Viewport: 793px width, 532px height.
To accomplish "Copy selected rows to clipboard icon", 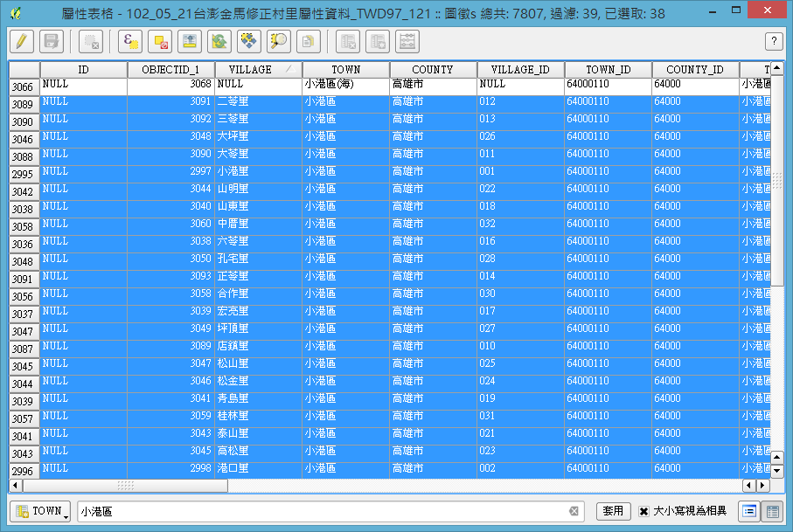I will point(307,41).
